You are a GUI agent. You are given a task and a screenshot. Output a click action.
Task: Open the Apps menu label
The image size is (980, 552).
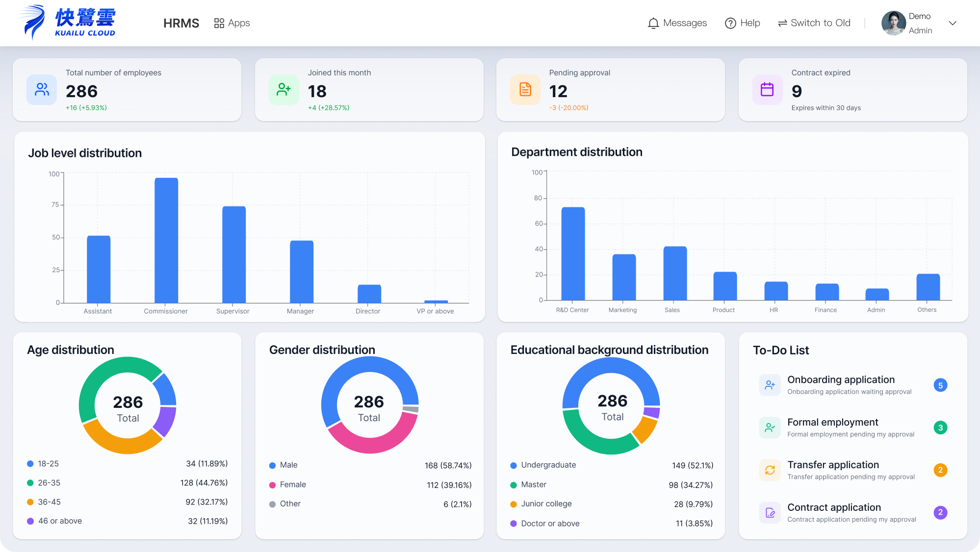click(239, 23)
